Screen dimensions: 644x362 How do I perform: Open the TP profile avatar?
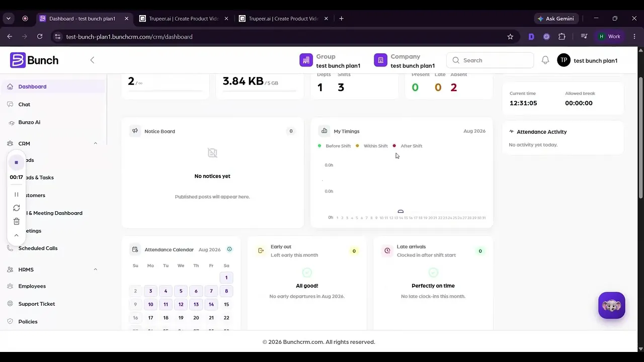(x=563, y=60)
